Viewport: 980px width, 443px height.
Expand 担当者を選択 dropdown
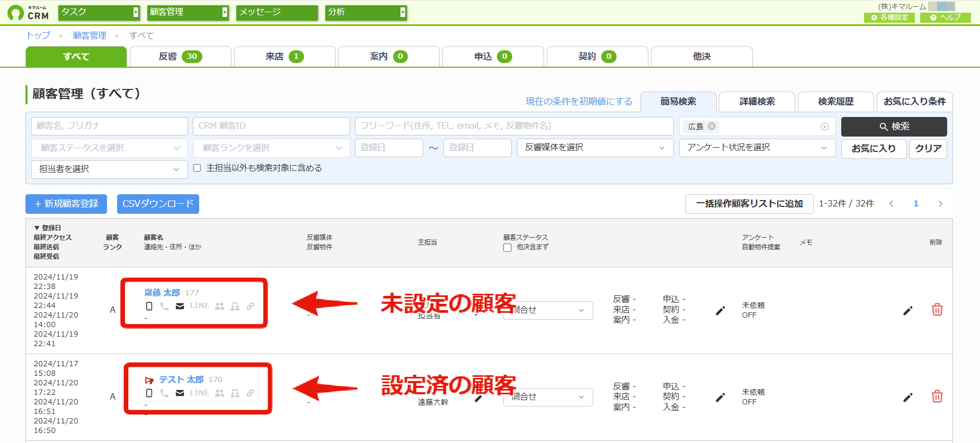tap(110, 169)
